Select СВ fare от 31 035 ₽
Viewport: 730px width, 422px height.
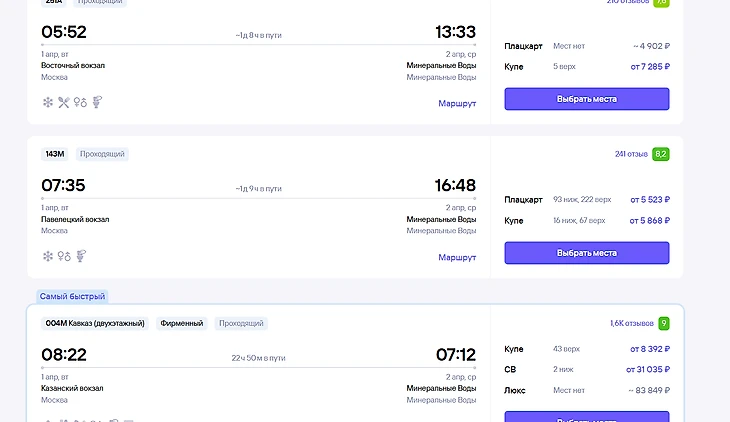pos(647,369)
